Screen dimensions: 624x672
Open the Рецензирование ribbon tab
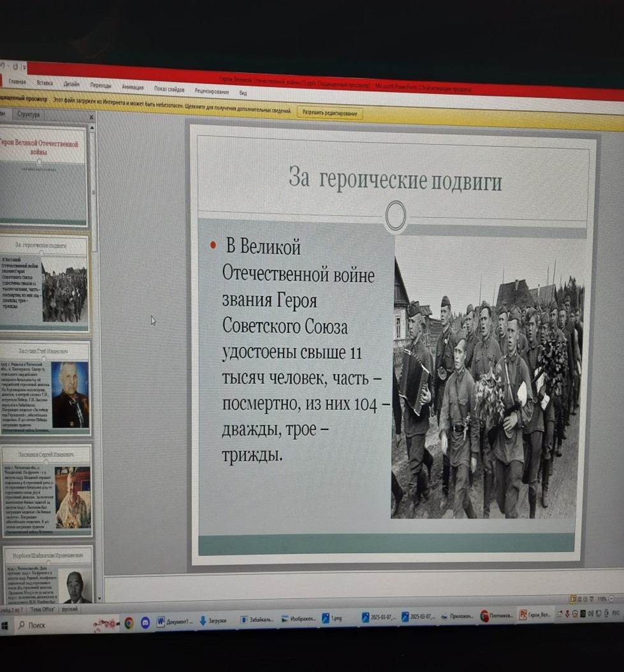click(212, 91)
